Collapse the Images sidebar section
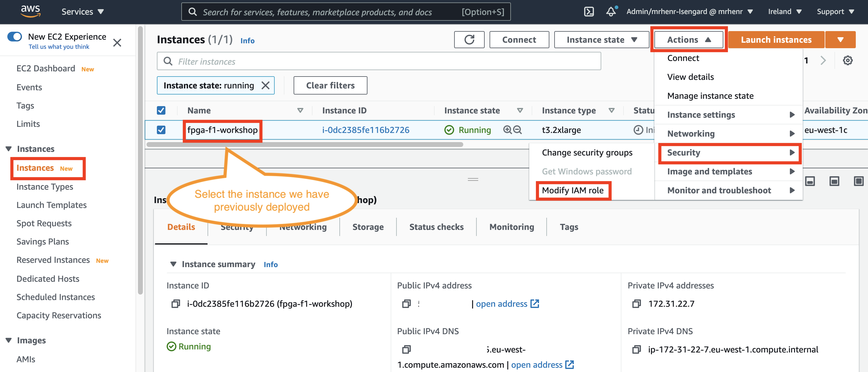868x372 pixels. (x=9, y=340)
